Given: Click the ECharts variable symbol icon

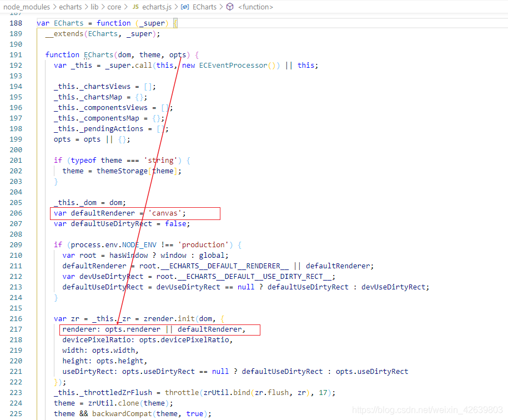Looking at the screenshot, I should point(185,7).
